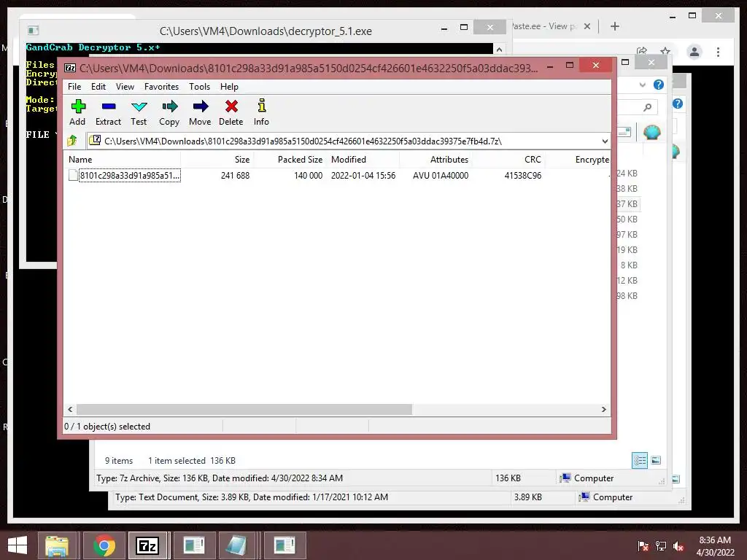The height and width of the screenshot is (560, 747).
Task: Open the File menu in 7-Zip
Action: pyautogui.click(x=74, y=87)
